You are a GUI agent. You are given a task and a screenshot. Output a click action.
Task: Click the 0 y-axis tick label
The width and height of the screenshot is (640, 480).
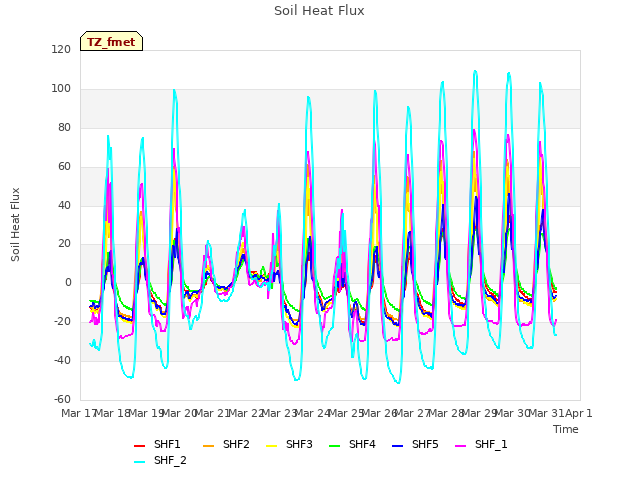coord(68,283)
